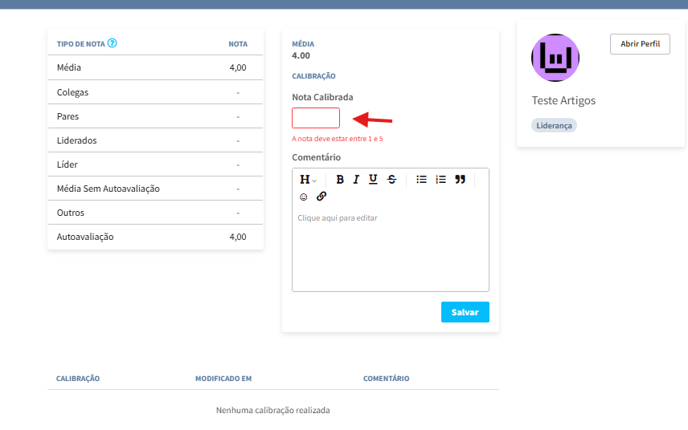Open the emoji picker in editor

303,197
